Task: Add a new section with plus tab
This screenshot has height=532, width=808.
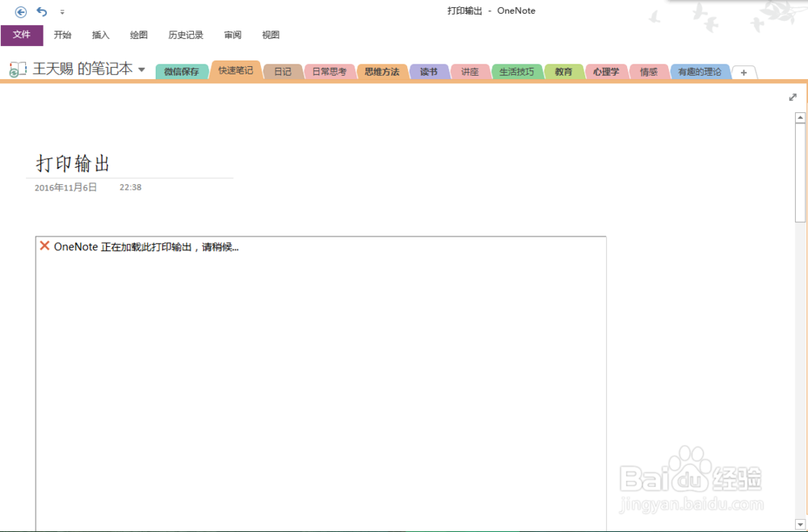Action: pyautogui.click(x=743, y=73)
